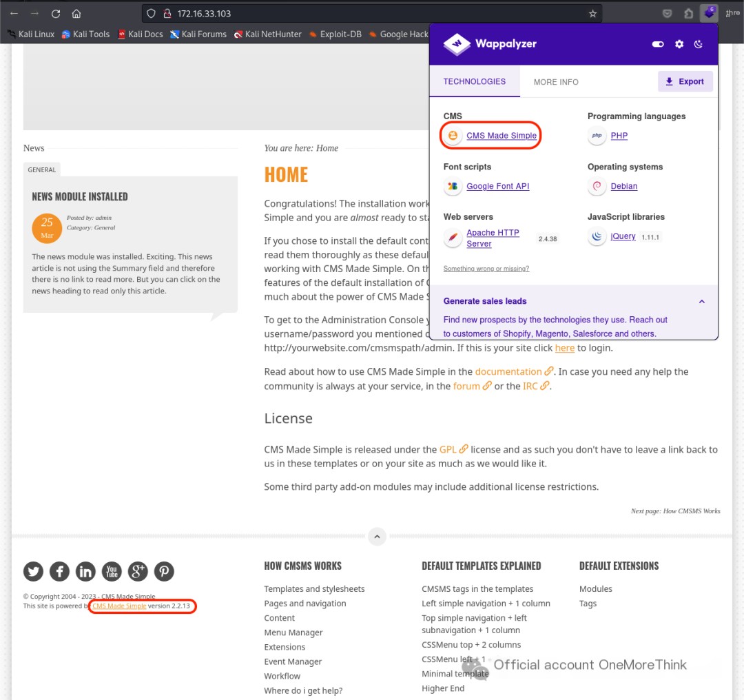Open 'Menu Manager' footer link
The height and width of the screenshot is (700, 744).
(x=293, y=632)
